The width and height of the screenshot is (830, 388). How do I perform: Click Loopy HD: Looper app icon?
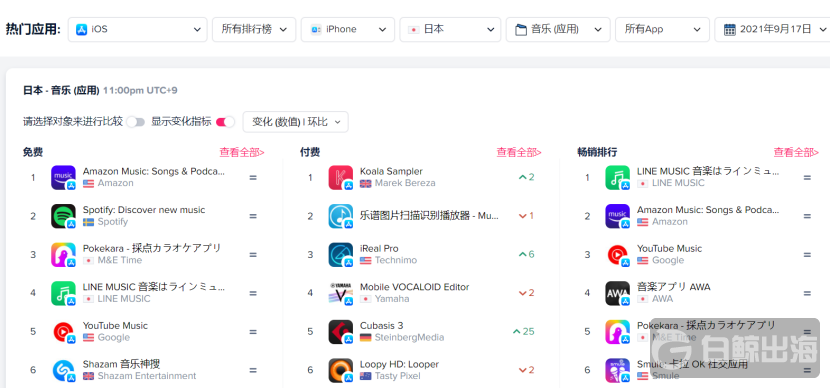pyautogui.click(x=341, y=371)
